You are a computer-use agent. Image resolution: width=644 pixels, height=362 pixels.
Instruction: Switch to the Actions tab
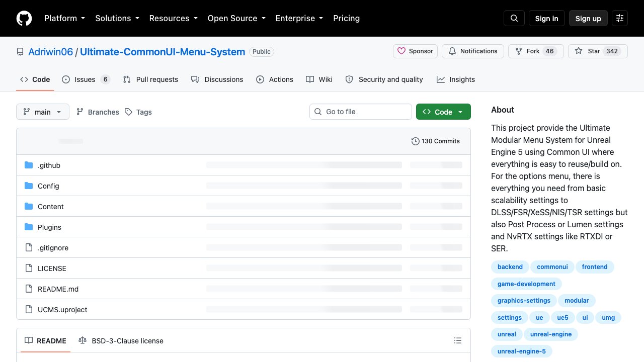click(275, 79)
